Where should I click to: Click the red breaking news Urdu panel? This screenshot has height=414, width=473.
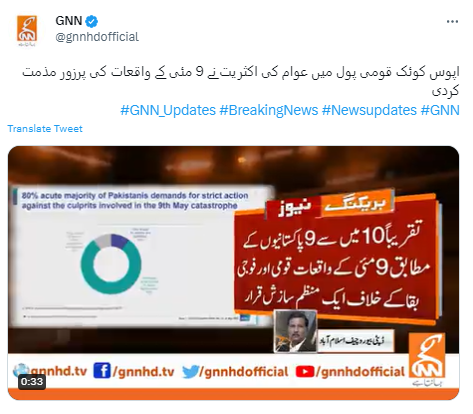pyautogui.click(x=335, y=260)
